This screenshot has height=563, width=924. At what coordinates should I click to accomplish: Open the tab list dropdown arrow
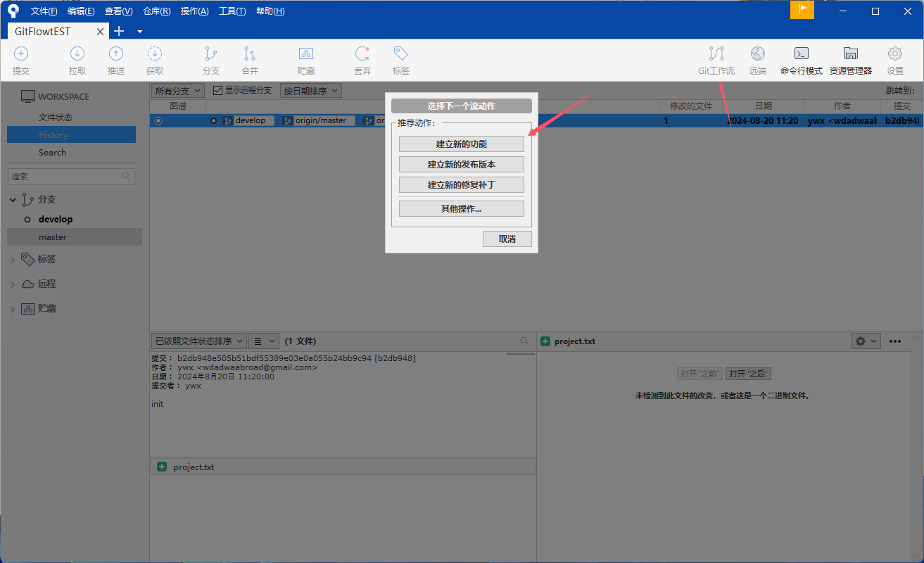139,32
